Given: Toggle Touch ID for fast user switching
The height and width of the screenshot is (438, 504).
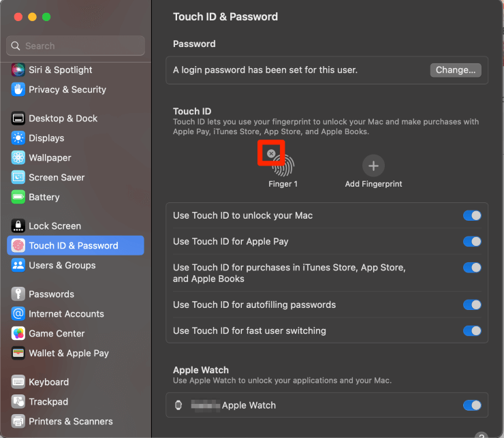Looking at the screenshot, I should [x=472, y=330].
